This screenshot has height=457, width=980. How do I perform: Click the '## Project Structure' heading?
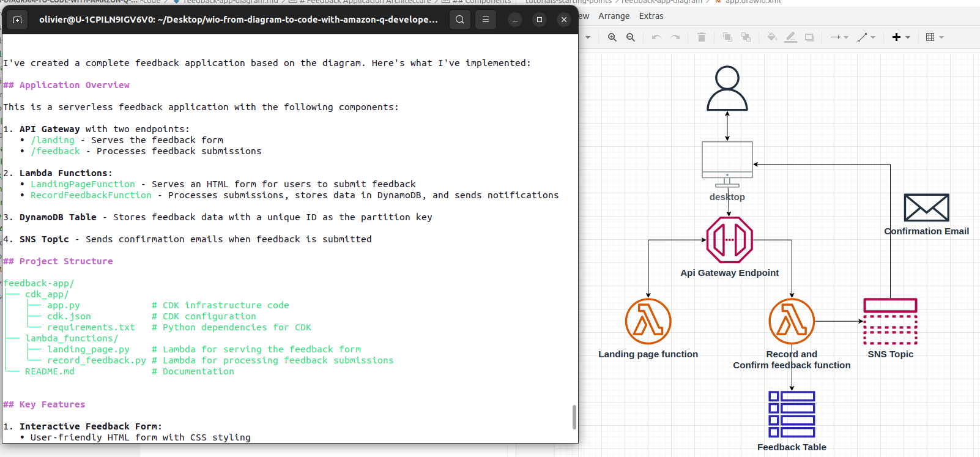point(58,261)
